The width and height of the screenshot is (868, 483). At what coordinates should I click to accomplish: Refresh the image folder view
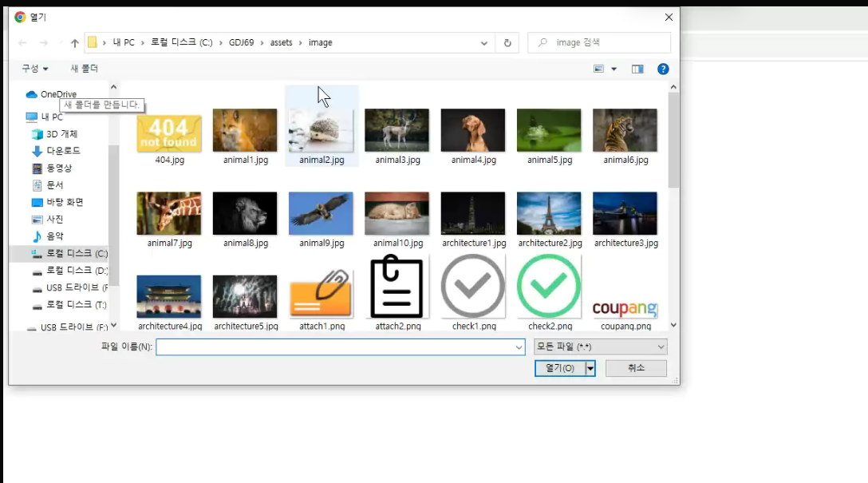[507, 42]
